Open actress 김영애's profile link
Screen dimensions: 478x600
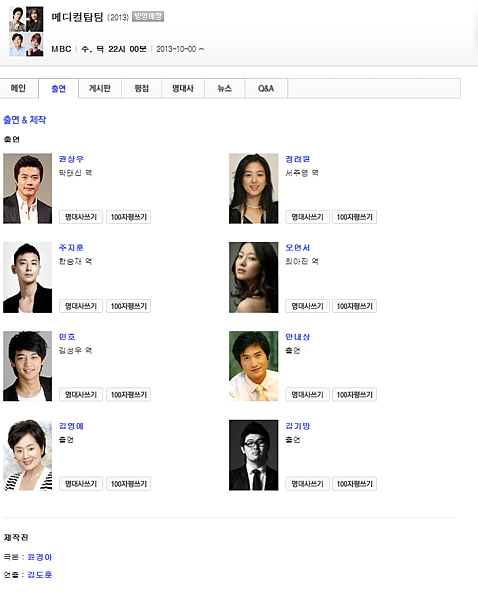[x=71, y=426]
